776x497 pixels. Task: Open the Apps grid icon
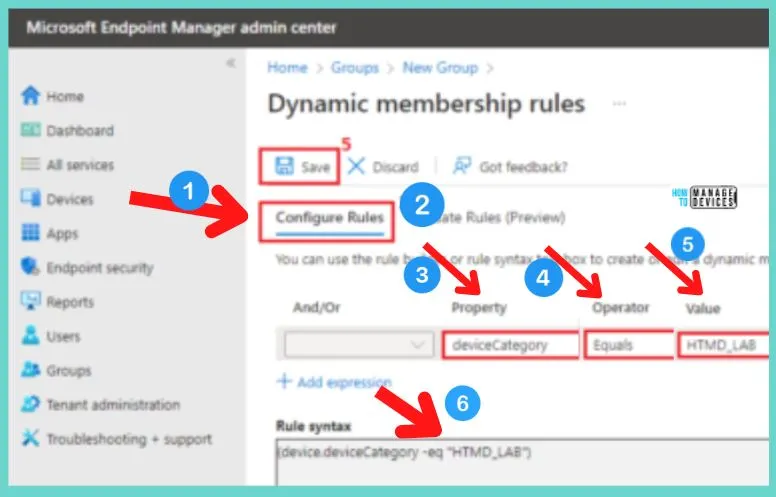[30, 232]
